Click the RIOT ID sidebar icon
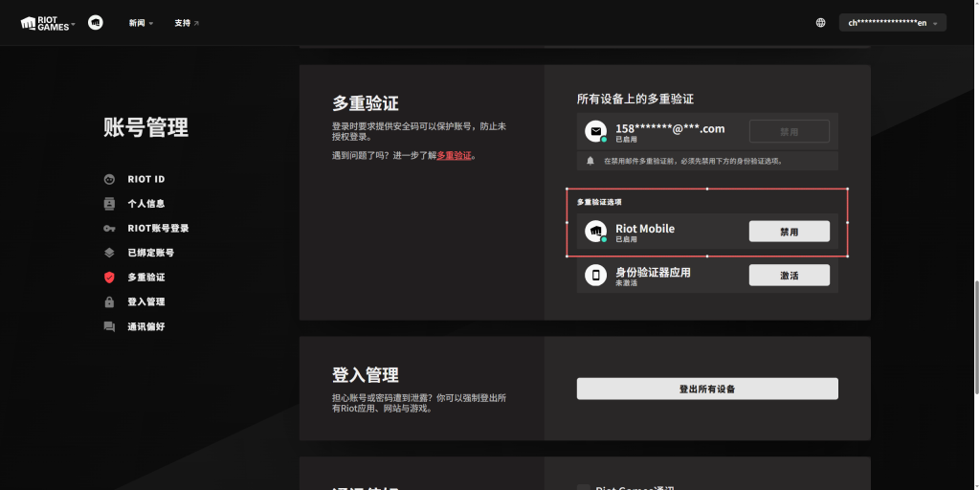The width and height of the screenshot is (980, 490). pyautogui.click(x=109, y=179)
